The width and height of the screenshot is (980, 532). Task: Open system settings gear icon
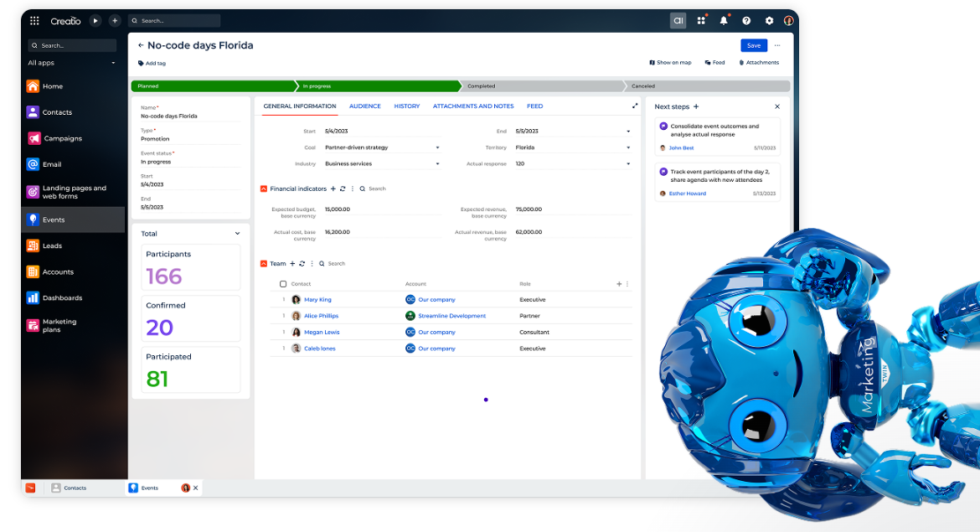click(769, 21)
